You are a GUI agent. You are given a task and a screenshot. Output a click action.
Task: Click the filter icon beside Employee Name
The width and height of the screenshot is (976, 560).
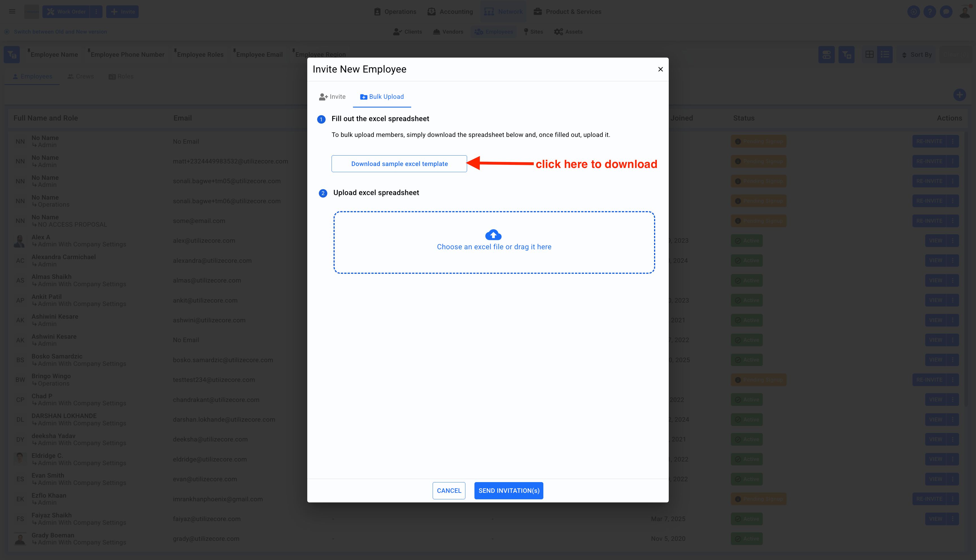pos(12,54)
